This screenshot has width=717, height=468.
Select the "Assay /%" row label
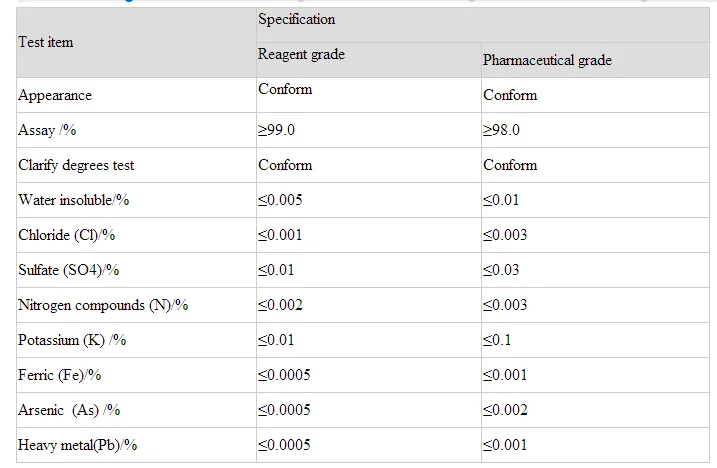point(47,130)
